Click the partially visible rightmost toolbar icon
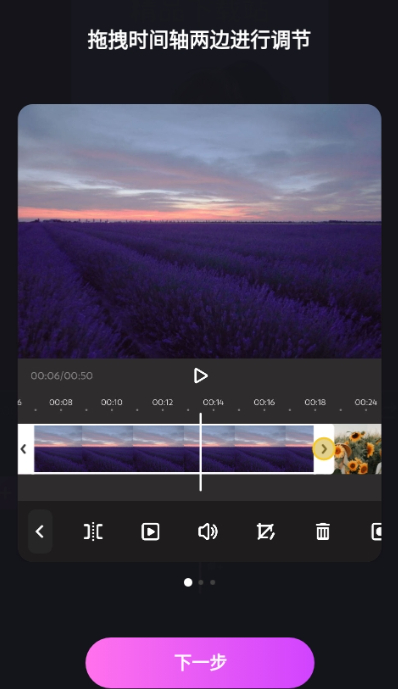Screen dimensions: 398x689 pyautogui.click(x=376, y=532)
